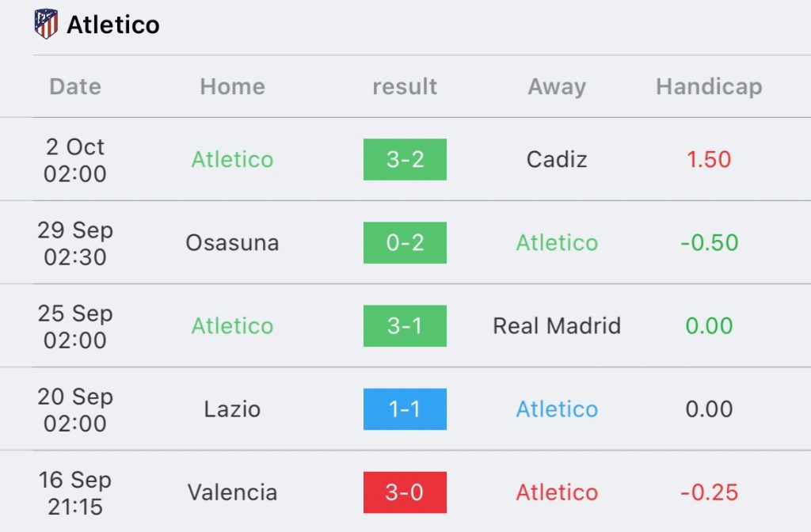Click the red 3-0 loss result badge
This screenshot has height=532, width=811.
tap(405, 492)
